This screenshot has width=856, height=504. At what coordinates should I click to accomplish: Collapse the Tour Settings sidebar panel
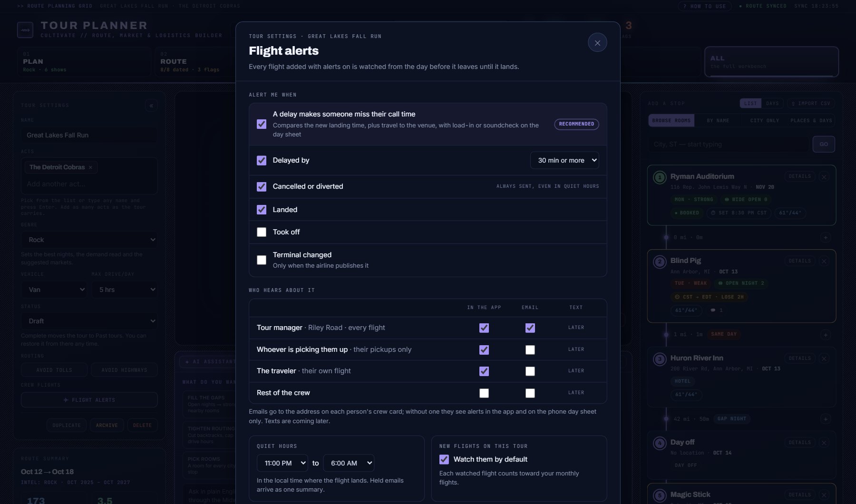click(x=151, y=106)
